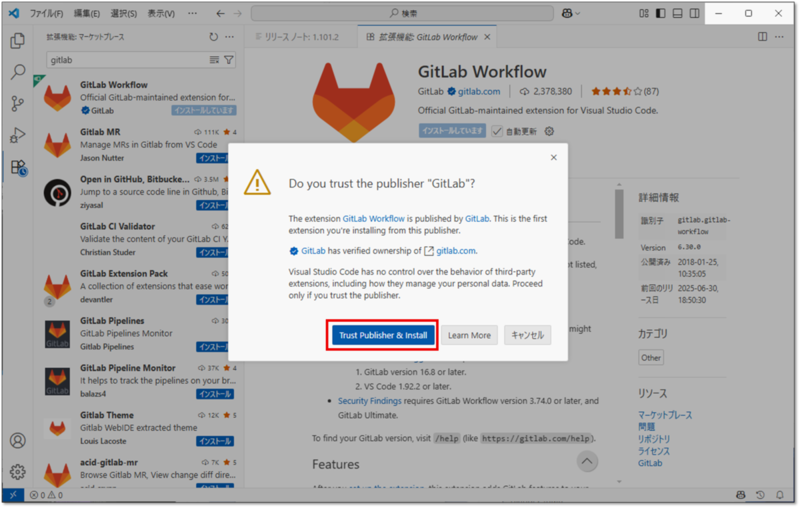Open the extension filter funnel icon
Viewport: 800px width, 508px height.
coord(229,60)
